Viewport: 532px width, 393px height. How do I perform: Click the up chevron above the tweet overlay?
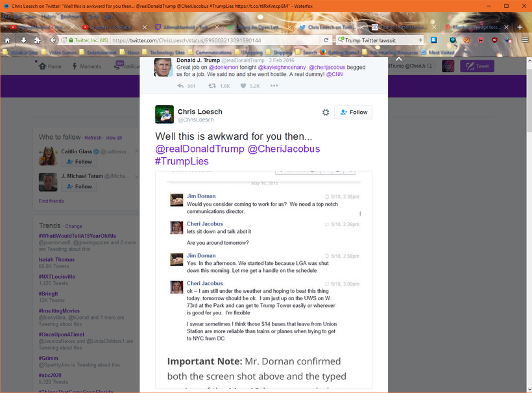pyautogui.click(x=398, y=59)
